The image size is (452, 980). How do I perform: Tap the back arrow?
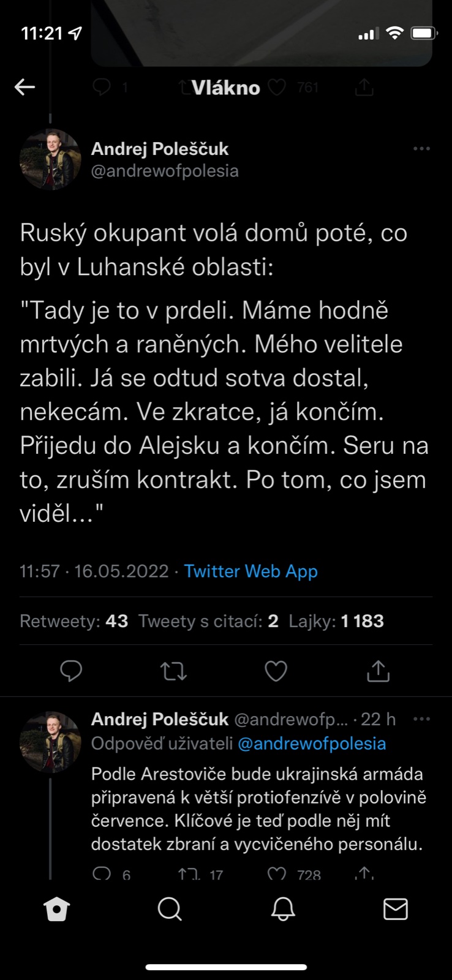point(25,87)
